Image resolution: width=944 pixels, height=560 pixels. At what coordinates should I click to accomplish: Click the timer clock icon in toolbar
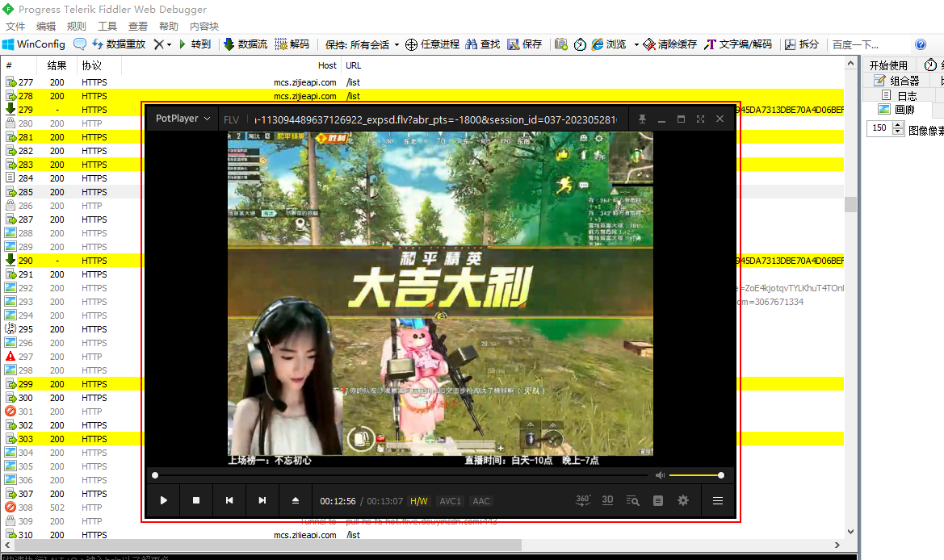click(x=580, y=44)
